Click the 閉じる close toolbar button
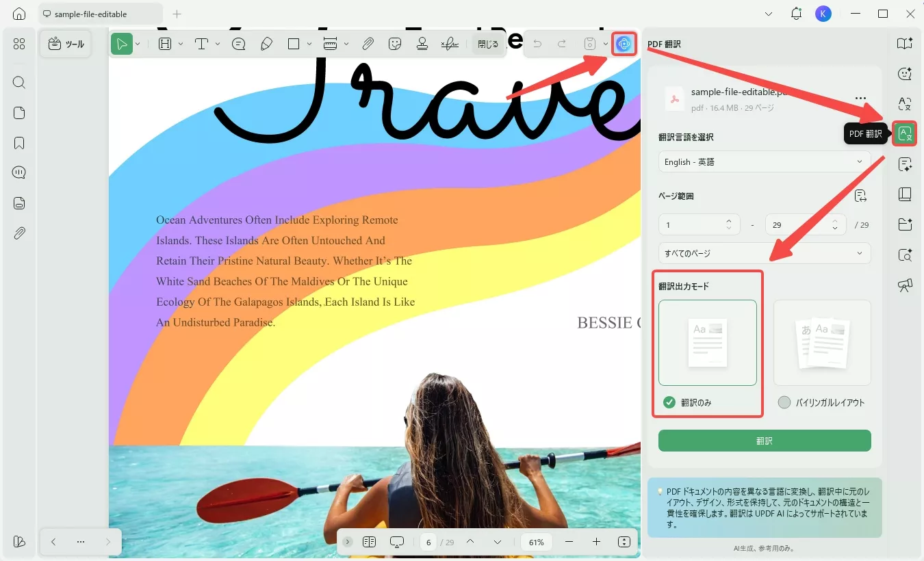 (x=488, y=44)
